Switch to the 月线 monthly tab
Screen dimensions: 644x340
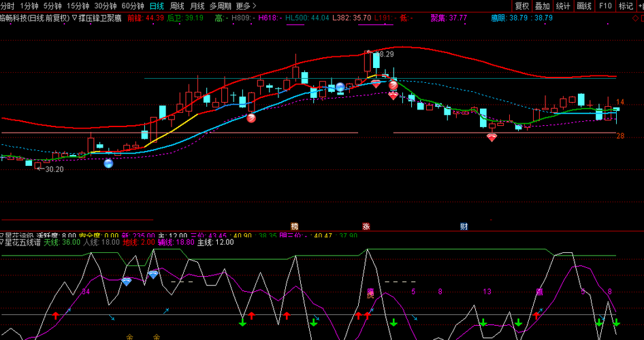pos(197,6)
